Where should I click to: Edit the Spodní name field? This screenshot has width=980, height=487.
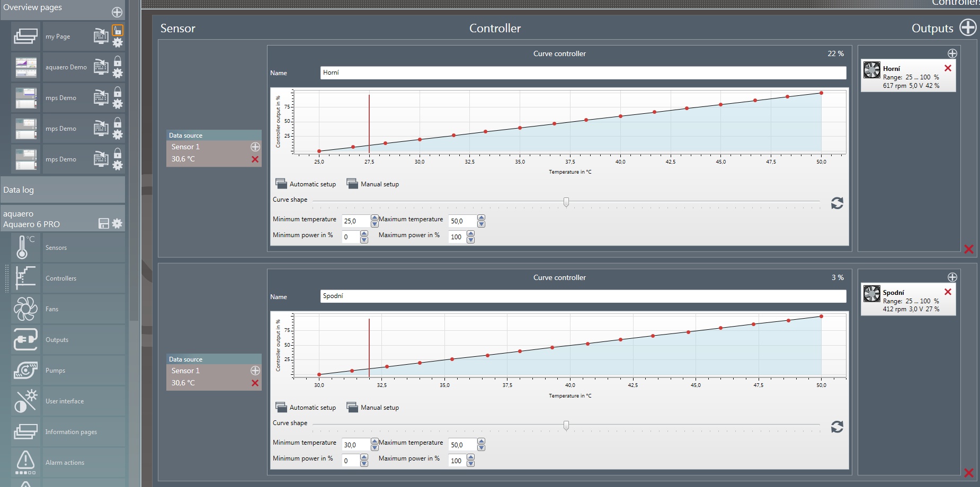[583, 296]
